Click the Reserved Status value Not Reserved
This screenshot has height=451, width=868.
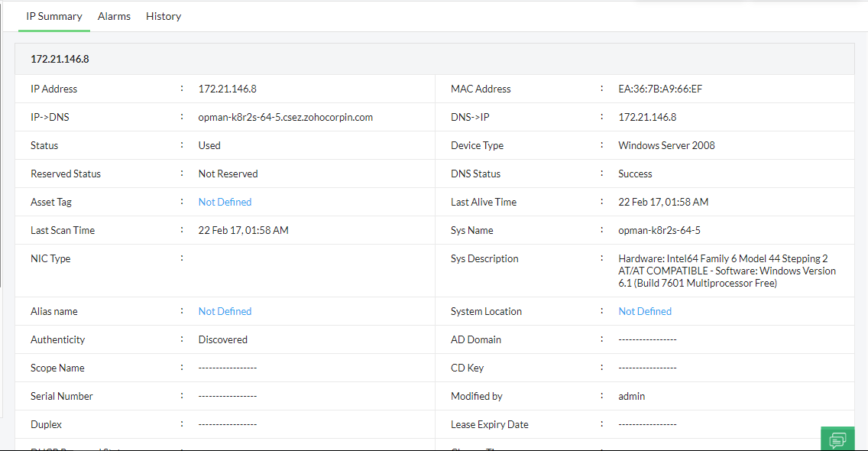(228, 173)
